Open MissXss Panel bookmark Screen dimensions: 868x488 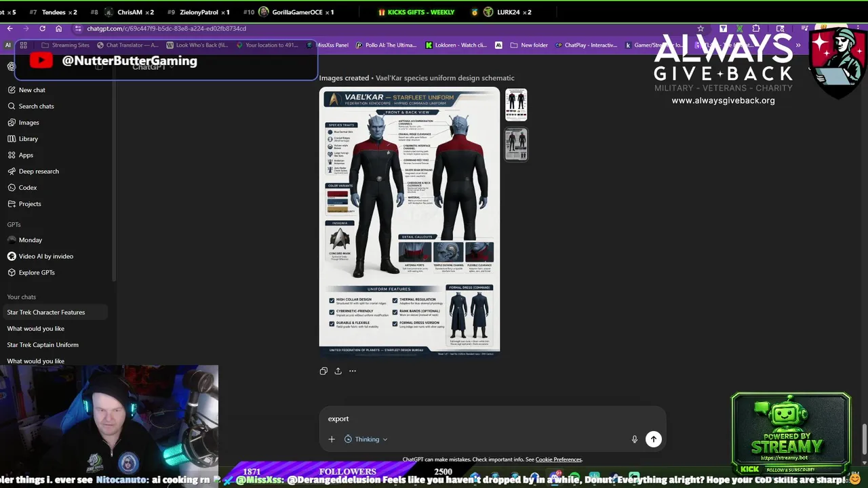pos(328,45)
